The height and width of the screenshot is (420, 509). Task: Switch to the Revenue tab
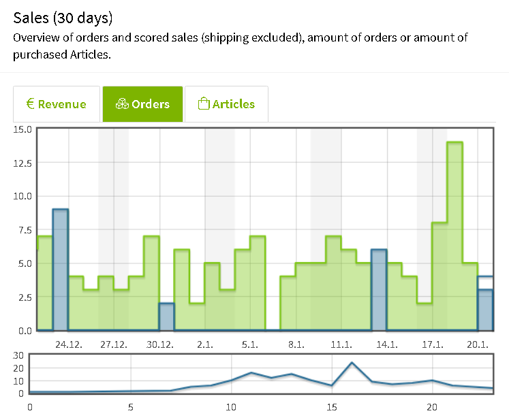pyautogui.click(x=57, y=104)
